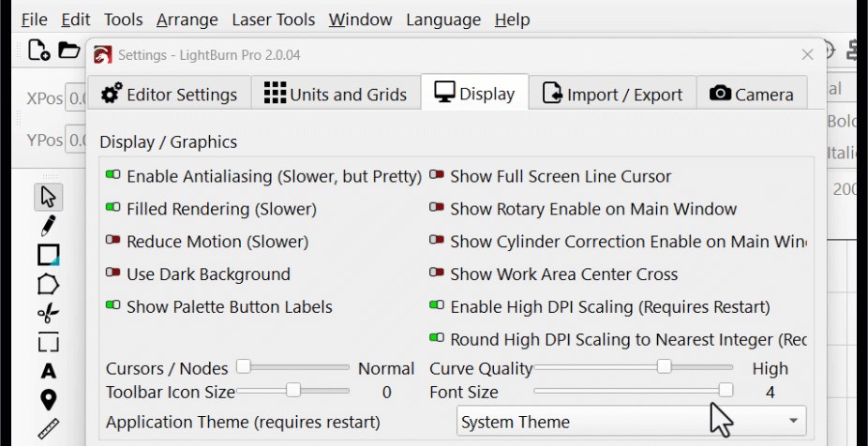Toggle Show Palette Button Labels off
This screenshot has height=446, width=868.
tap(113, 306)
